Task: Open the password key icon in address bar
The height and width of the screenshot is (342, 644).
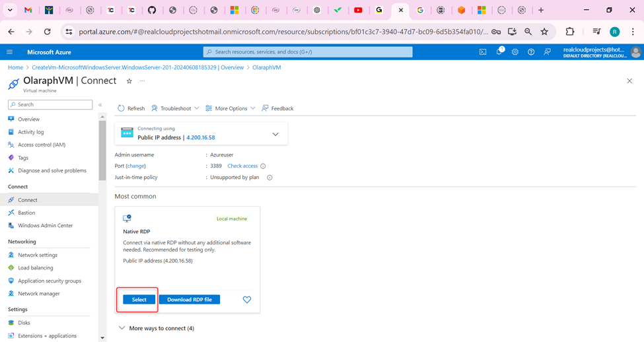Action: point(496,32)
